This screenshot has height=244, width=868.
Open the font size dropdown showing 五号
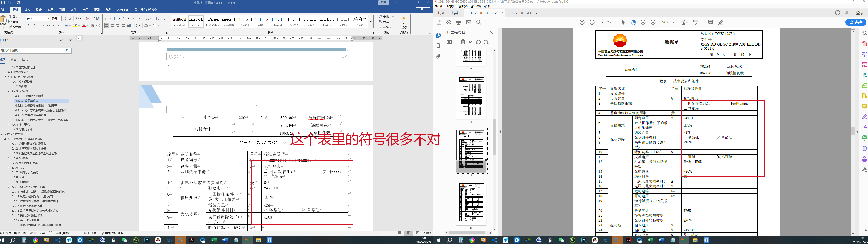60,18
